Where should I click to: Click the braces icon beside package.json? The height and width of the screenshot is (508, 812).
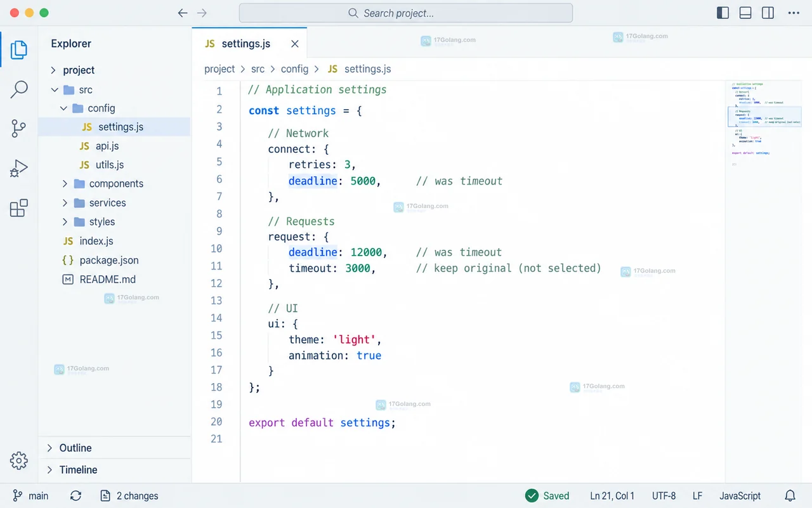click(68, 261)
